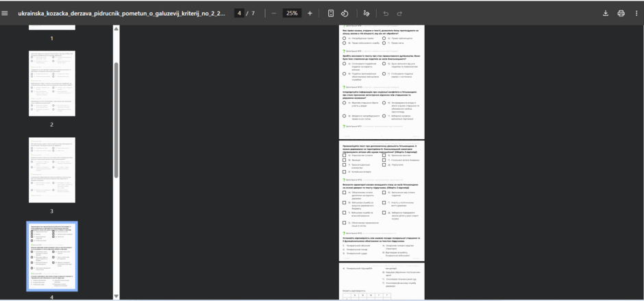Choose the 'Право займанщини' radio option
644x301 pixels.
point(384,38)
